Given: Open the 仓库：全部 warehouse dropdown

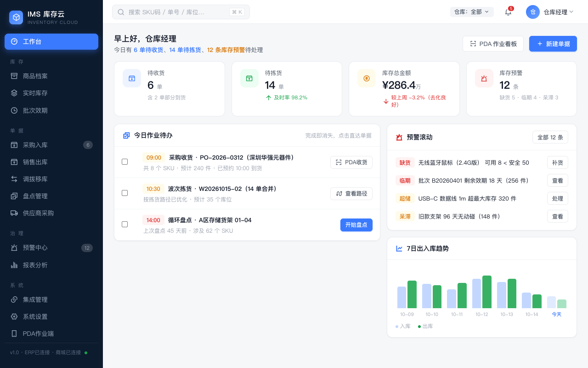Looking at the screenshot, I should [x=472, y=12].
